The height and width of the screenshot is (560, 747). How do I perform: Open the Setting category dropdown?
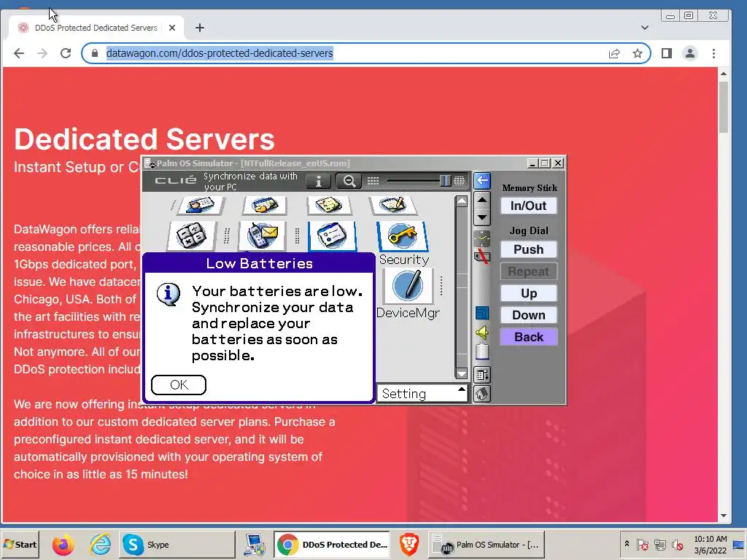[422, 393]
